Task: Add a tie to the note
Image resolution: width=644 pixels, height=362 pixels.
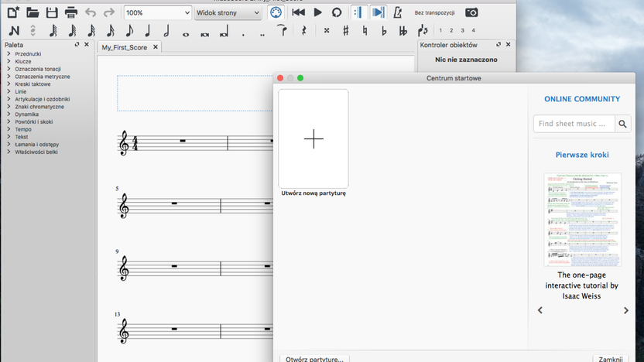Action: (283, 30)
